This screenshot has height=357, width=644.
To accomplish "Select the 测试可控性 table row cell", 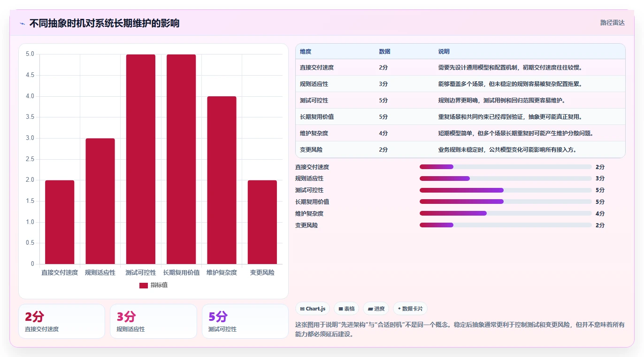I will [x=314, y=101].
